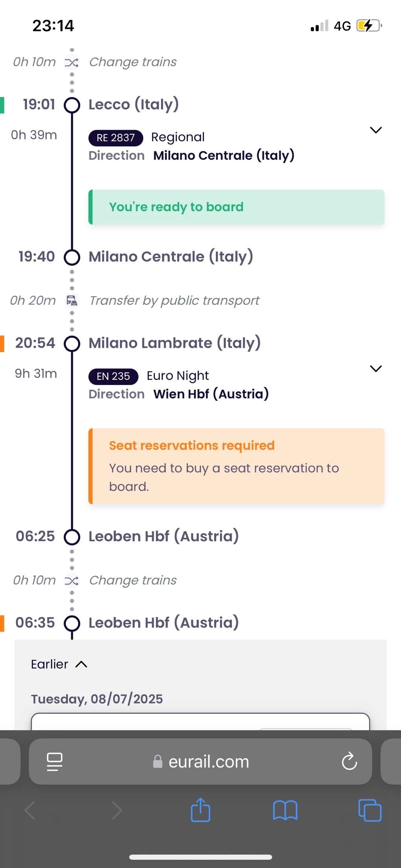This screenshot has width=401, height=868.
Task: Tap the battery charging status icon
Action: click(368, 26)
